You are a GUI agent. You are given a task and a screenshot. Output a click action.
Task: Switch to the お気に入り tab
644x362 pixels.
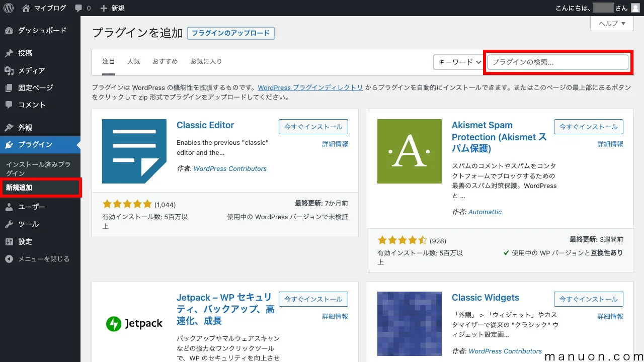[x=206, y=62]
